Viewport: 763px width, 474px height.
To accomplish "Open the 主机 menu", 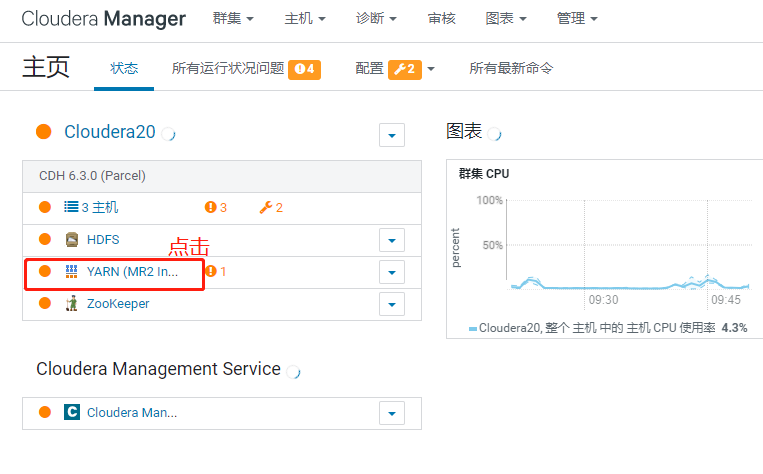I will [x=305, y=18].
